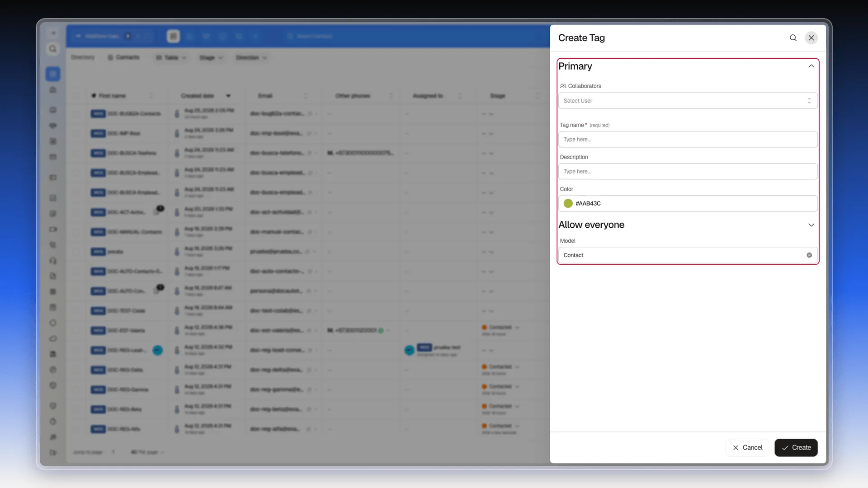Focus the Description input field

[x=688, y=171]
